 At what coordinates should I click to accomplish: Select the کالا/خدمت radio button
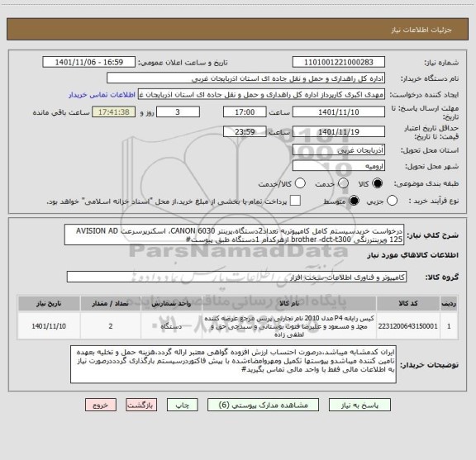point(300,183)
